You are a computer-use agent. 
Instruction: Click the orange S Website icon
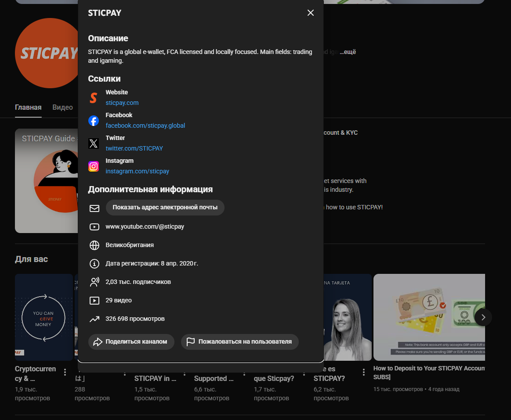click(94, 98)
